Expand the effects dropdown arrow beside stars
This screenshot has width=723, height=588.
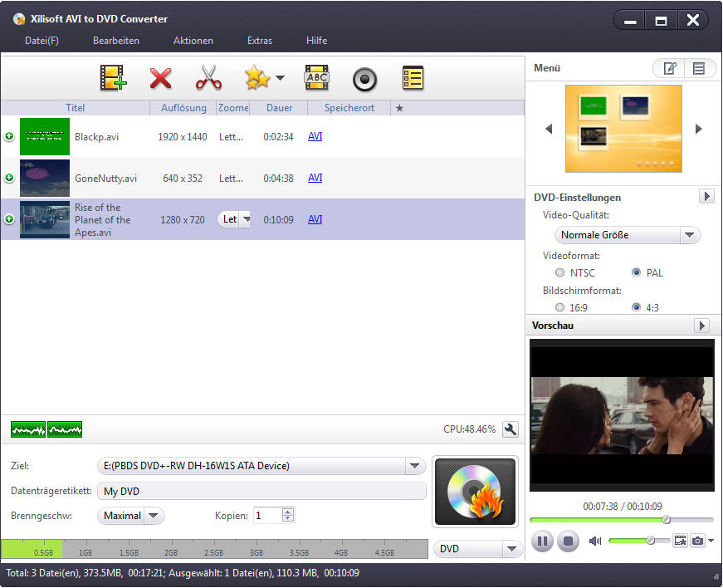pyautogui.click(x=280, y=77)
